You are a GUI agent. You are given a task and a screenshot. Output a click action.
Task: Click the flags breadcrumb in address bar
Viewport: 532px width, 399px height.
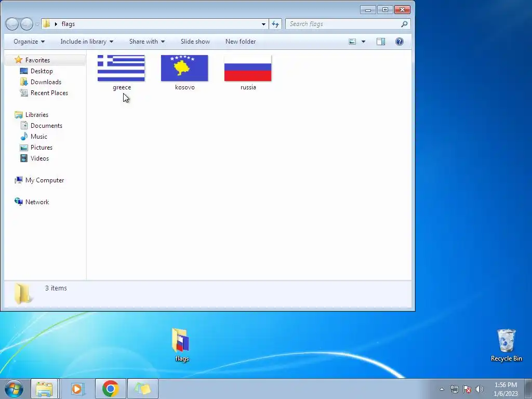[68, 24]
